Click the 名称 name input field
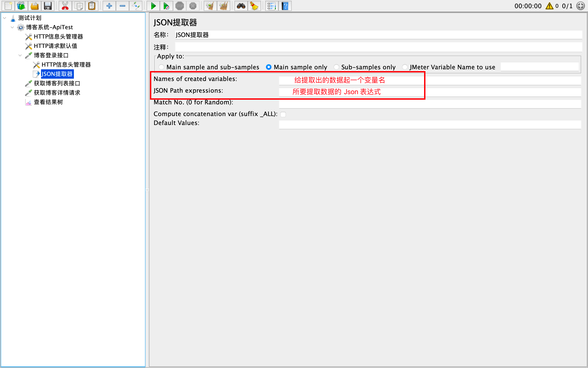588x368 pixels. (378, 35)
